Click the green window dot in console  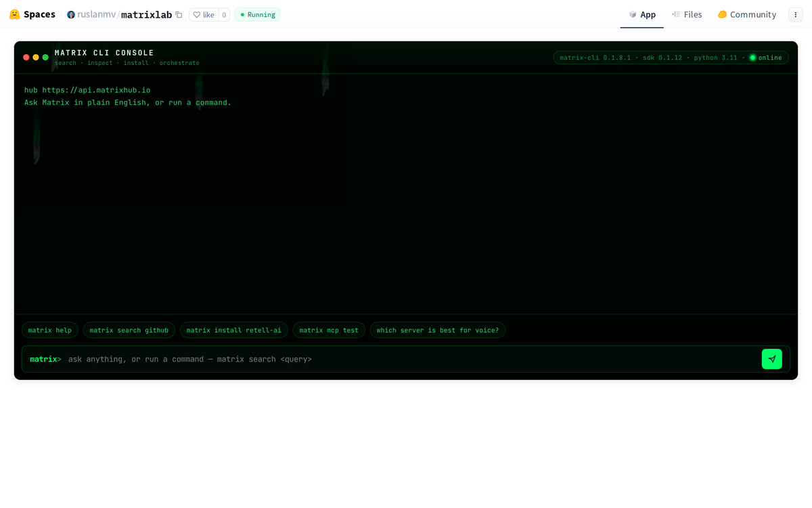coord(45,58)
